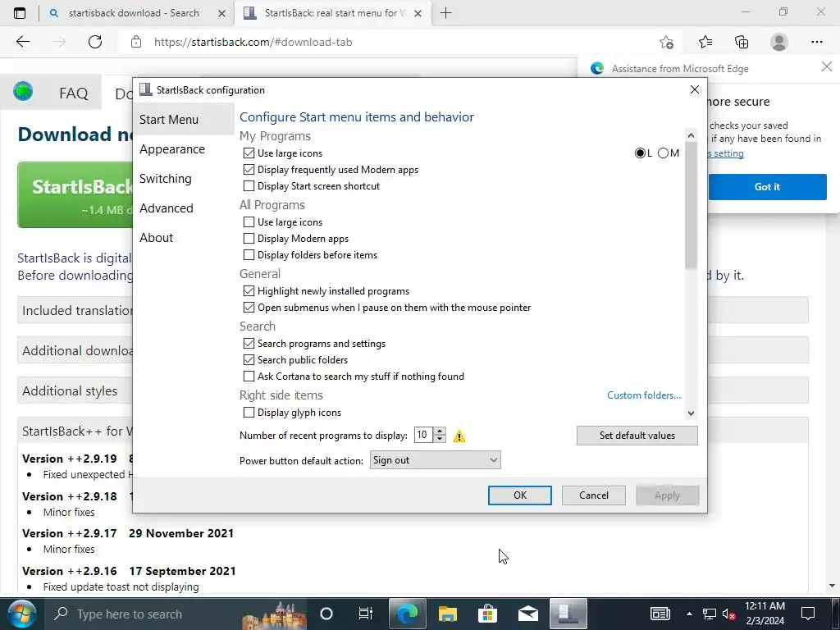Toggle Display frequently used Modern apps

249,170
